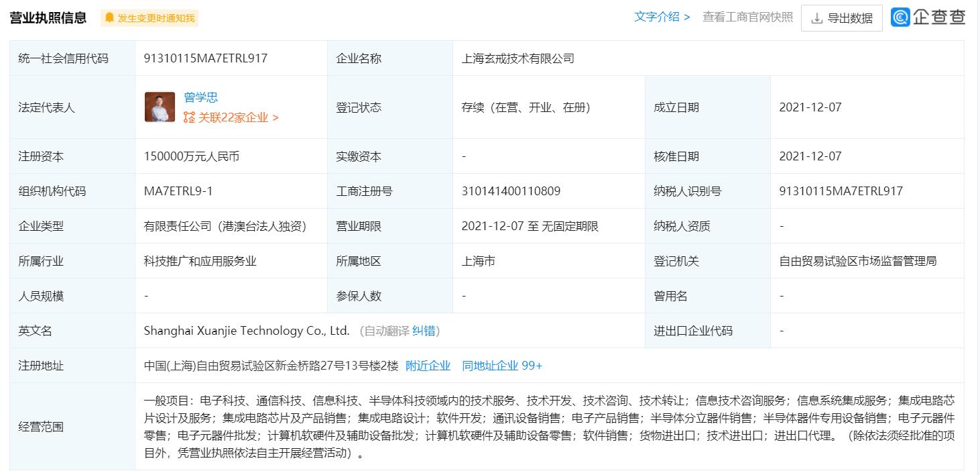Click the 营业执照信息 section heading
This screenshot has height=475, width=980.
point(48,18)
